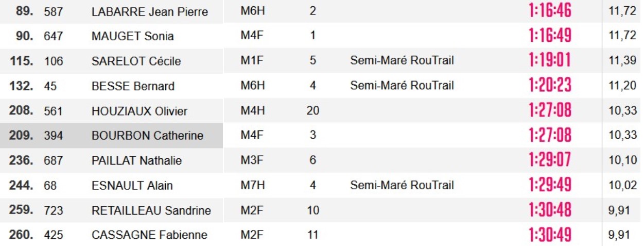Click rank number 209 cell

(x=23, y=136)
